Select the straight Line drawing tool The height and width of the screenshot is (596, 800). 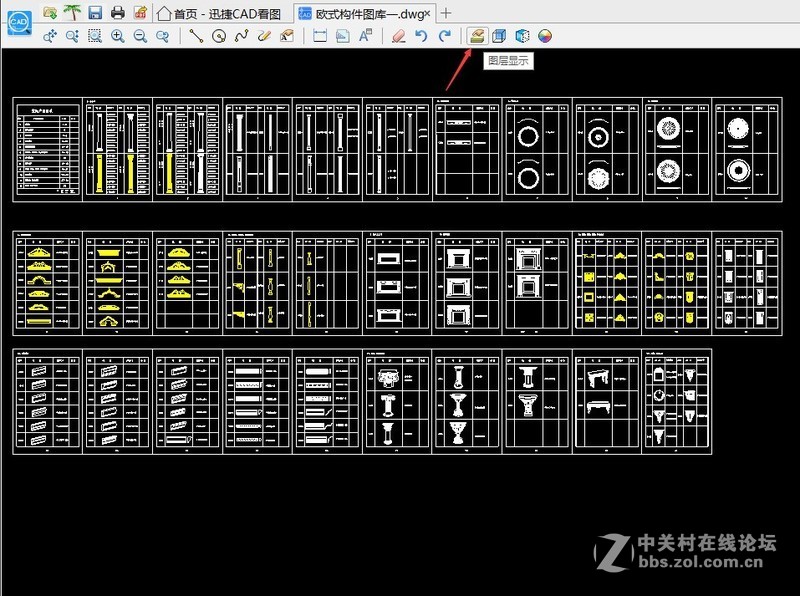coord(196,36)
